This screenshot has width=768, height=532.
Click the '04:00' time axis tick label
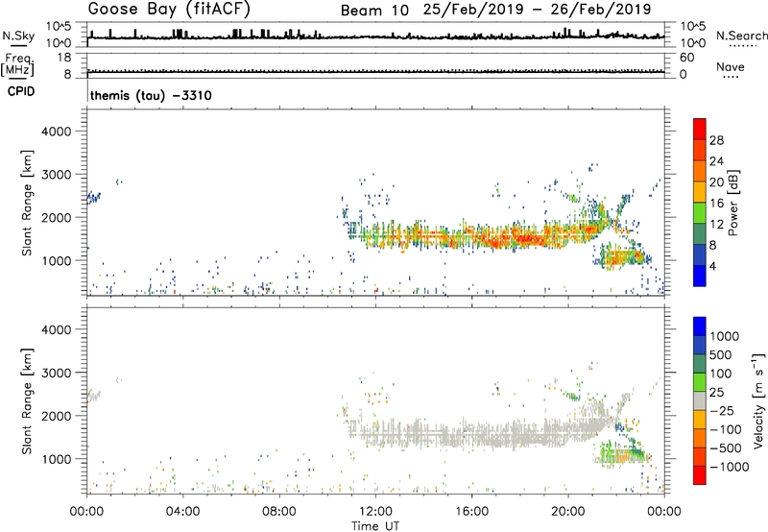(183, 512)
